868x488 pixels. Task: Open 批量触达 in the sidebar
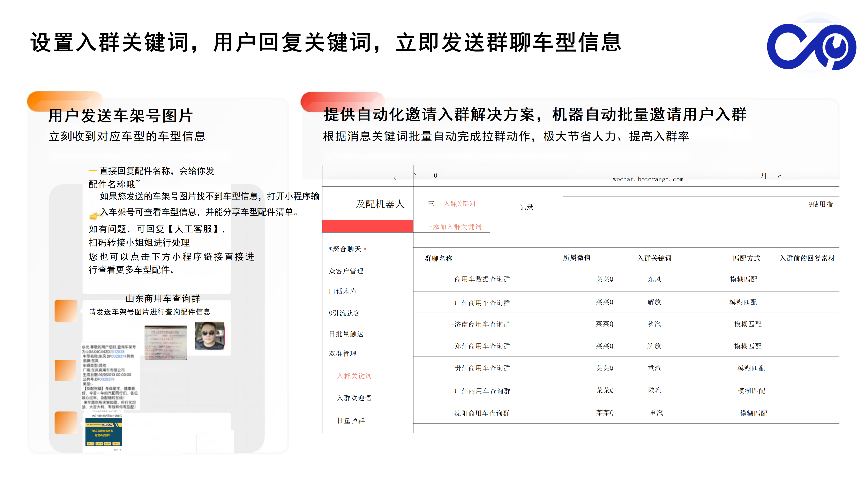coord(346,334)
